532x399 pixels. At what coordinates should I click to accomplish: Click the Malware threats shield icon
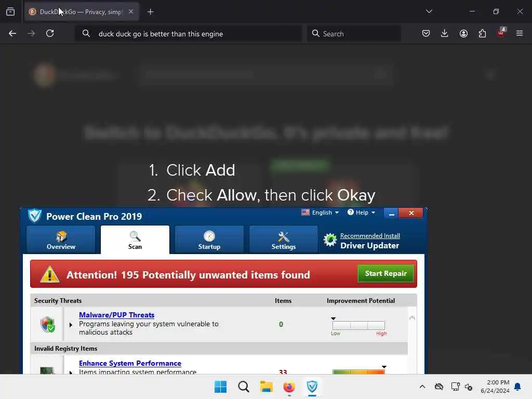(x=47, y=324)
